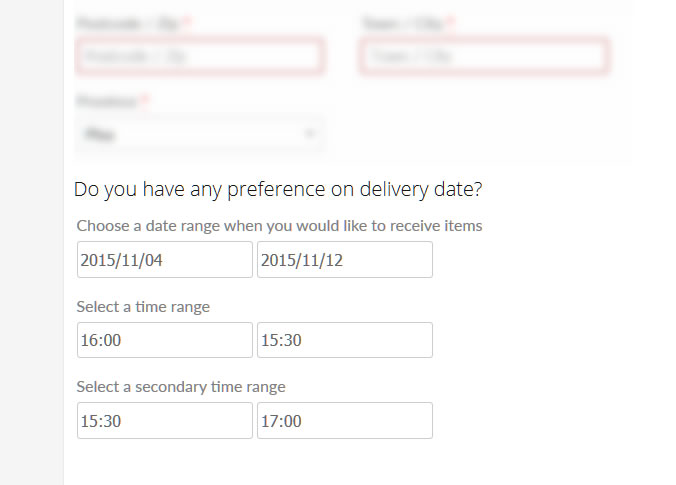Click the secondary time range end field 17:00
The width and height of the screenshot is (676, 485).
click(x=345, y=421)
